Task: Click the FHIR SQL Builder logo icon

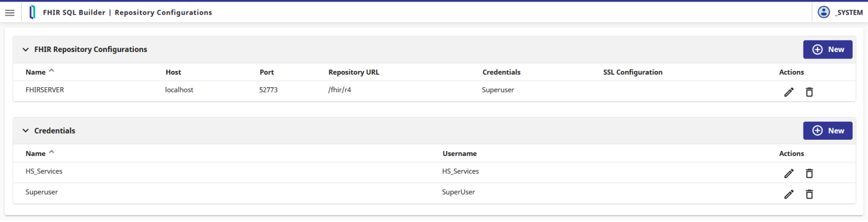Action: click(x=33, y=12)
